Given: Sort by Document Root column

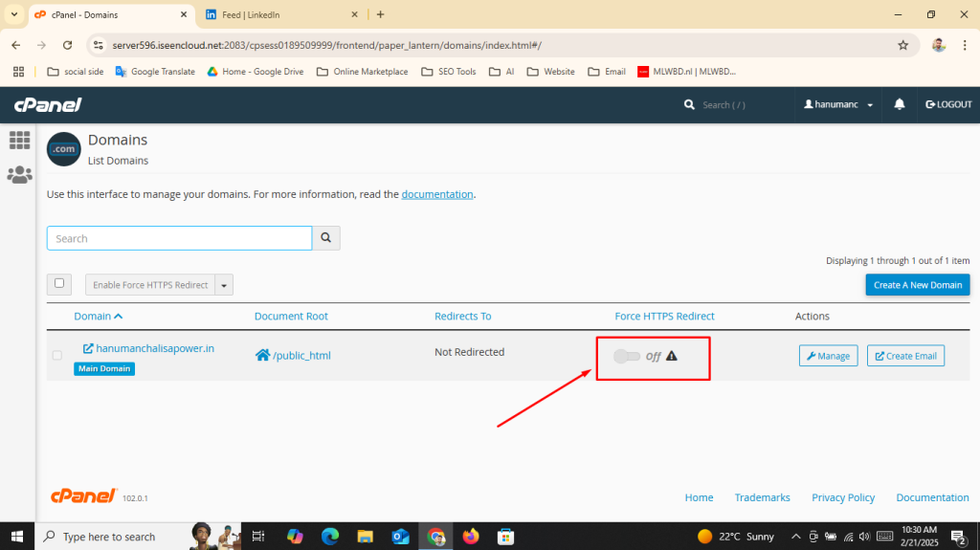Looking at the screenshot, I should (291, 317).
